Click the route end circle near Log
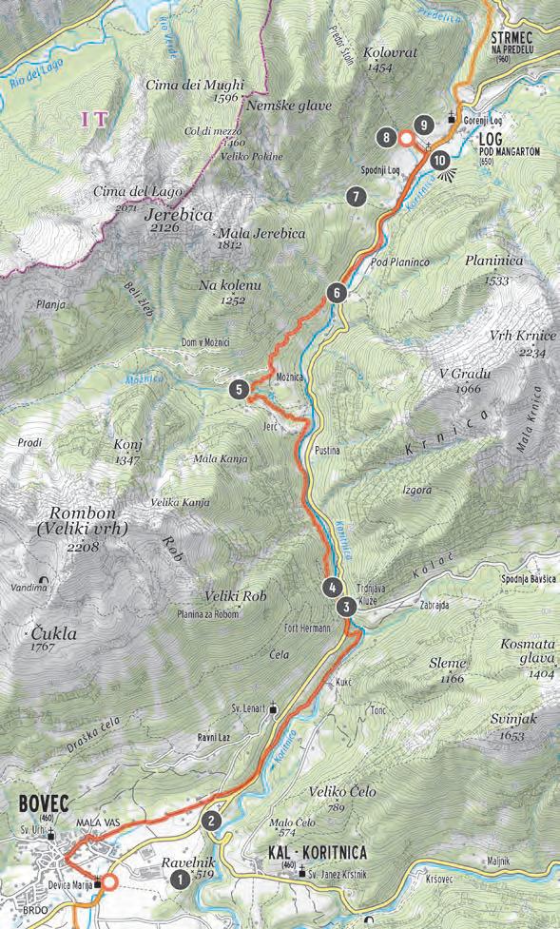The height and width of the screenshot is (929, 560). [x=406, y=139]
